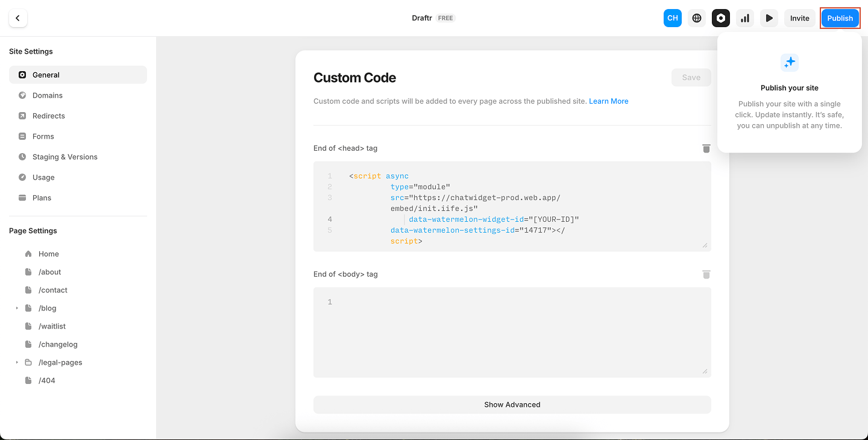Click the Publish button
This screenshot has width=868, height=440.
(x=840, y=18)
